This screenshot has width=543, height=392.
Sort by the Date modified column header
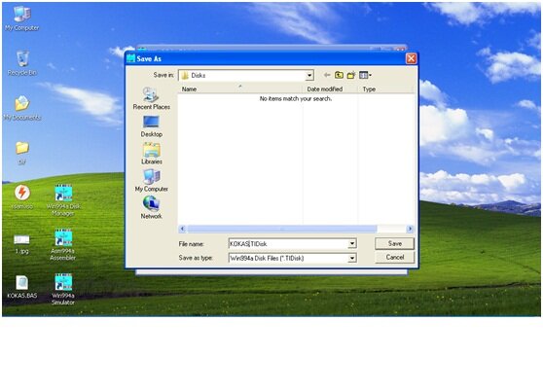331,89
